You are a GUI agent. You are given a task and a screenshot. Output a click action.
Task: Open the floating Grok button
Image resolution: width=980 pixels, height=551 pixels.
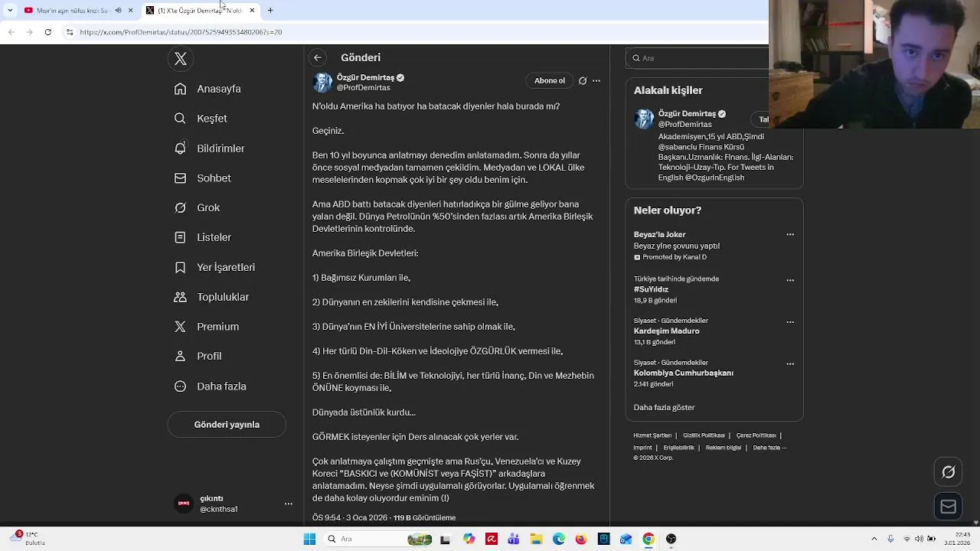pyautogui.click(x=948, y=472)
